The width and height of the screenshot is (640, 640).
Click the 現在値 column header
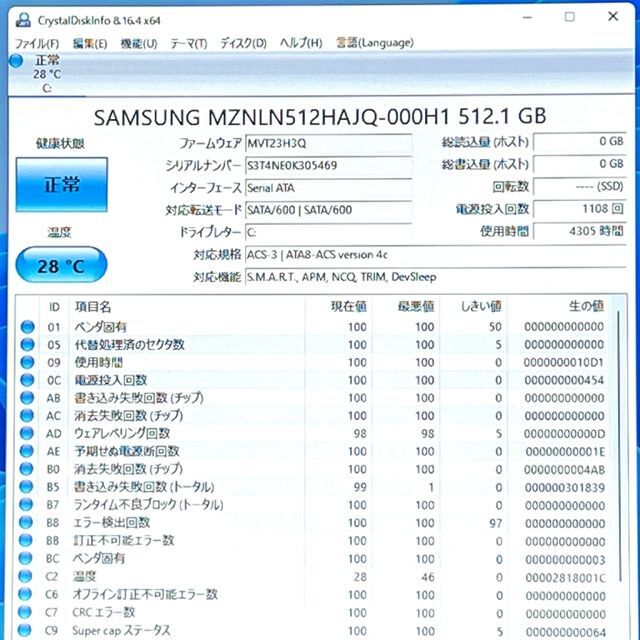tap(349, 306)
